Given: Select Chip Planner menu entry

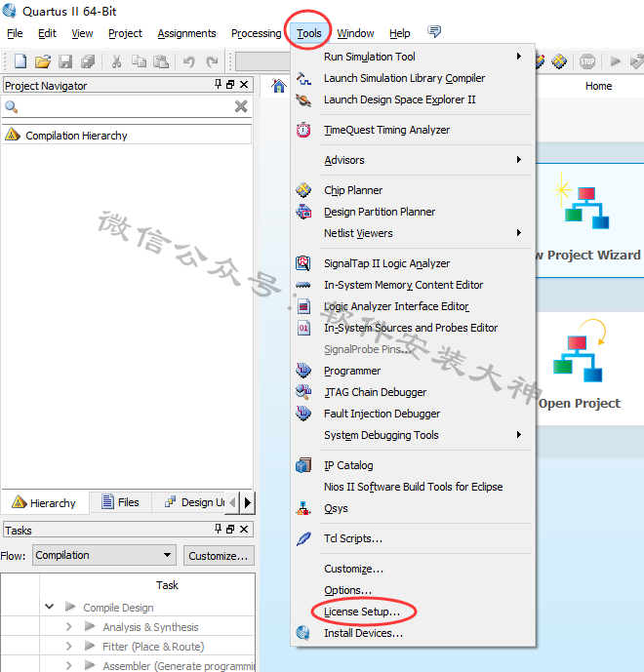Looking at the screenshot, I should (x=413, y=190).
